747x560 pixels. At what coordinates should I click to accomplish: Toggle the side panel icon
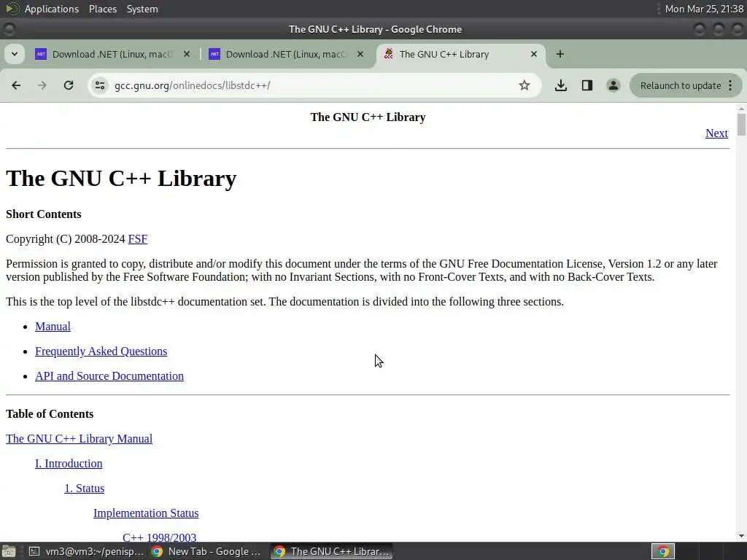[x=587, y=85]
